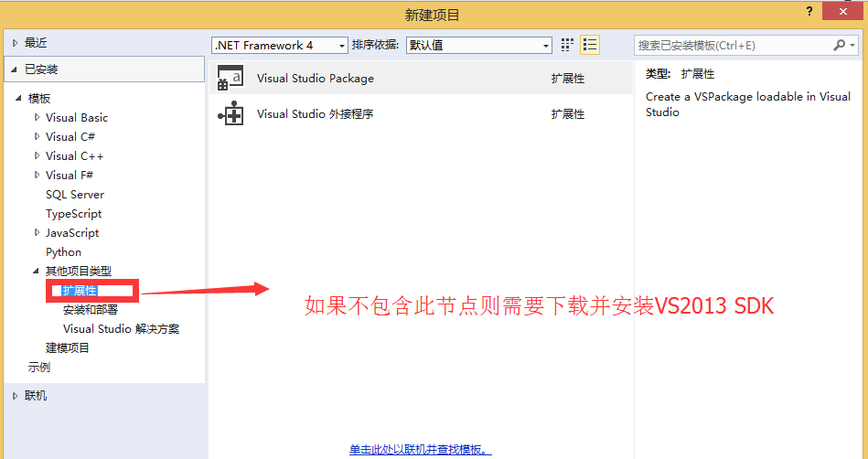Screen dimensions: 868x459
Task: Expand the 联机 section
Action: (x=15, y=396)
